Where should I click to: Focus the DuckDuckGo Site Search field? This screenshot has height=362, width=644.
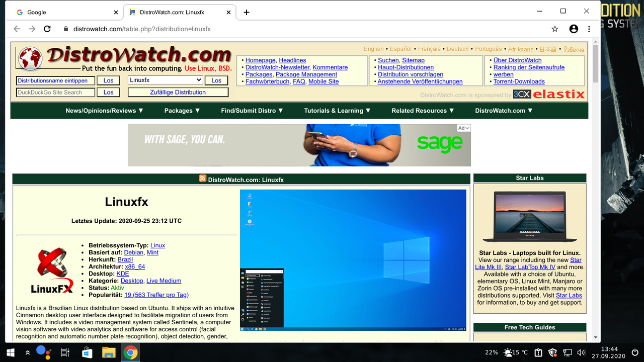coord(55,92)
